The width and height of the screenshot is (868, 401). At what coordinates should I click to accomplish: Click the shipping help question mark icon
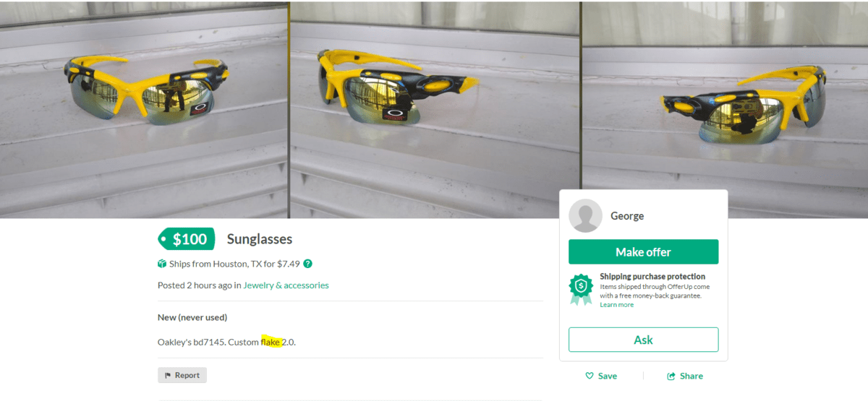[307, 264]
